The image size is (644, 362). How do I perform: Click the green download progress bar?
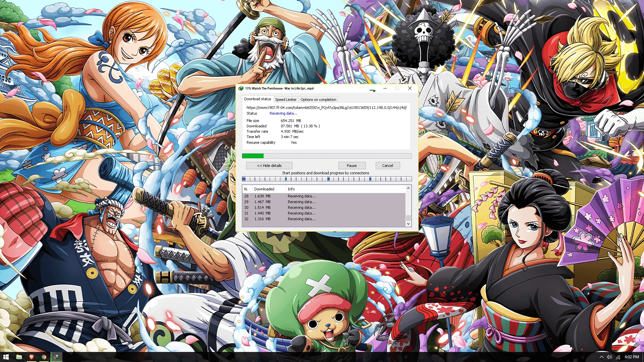point(327,156)
